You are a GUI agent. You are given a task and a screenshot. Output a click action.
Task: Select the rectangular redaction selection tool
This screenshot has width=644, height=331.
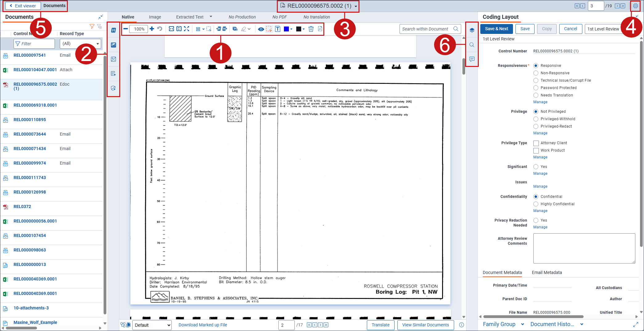pos(269,29)
